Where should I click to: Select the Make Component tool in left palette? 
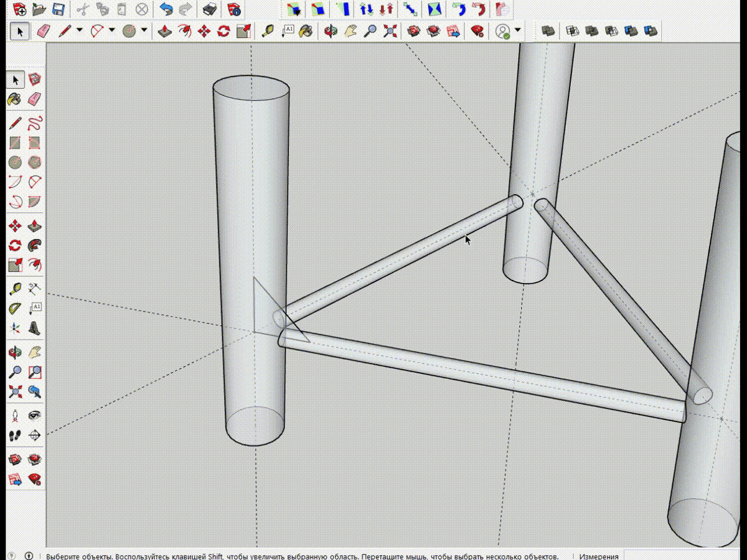pyautogui.click(x=35, y=80)
